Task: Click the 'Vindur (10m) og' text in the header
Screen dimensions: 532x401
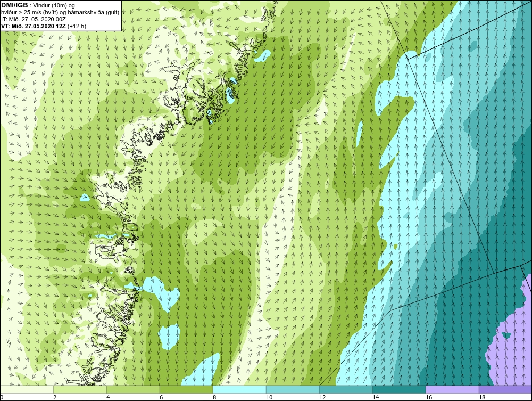Action: [54, 5]
